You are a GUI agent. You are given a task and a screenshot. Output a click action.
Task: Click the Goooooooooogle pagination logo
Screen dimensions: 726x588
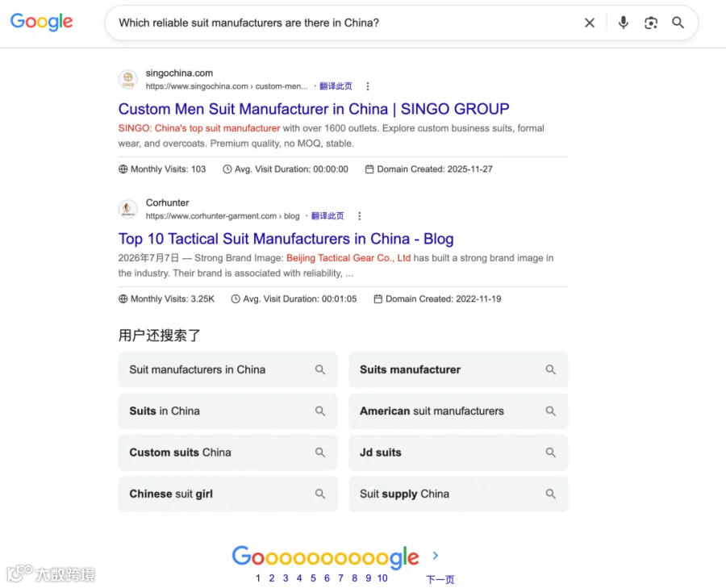pyautogui.click(x=325, y=557)
